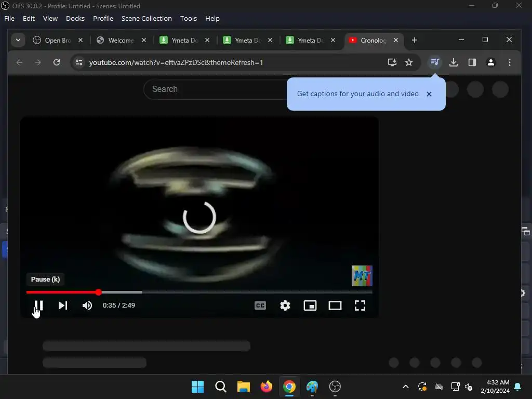
Task: Click install app icon in address bar
Action: coord(392,62)
